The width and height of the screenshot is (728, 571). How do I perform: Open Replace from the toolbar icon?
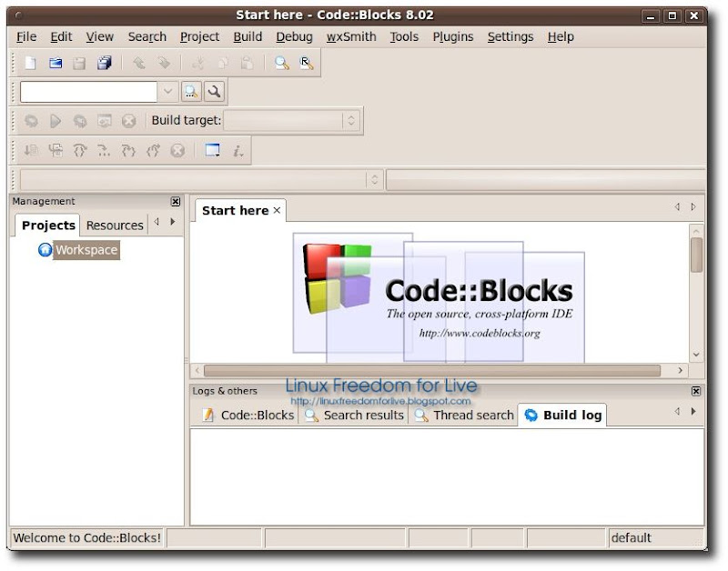point(307,63)
